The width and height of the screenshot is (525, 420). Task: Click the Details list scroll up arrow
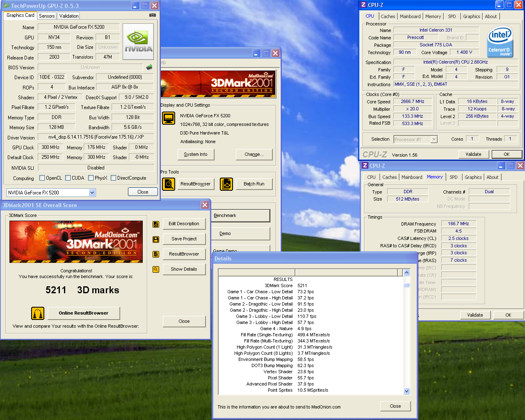[407, 273]
